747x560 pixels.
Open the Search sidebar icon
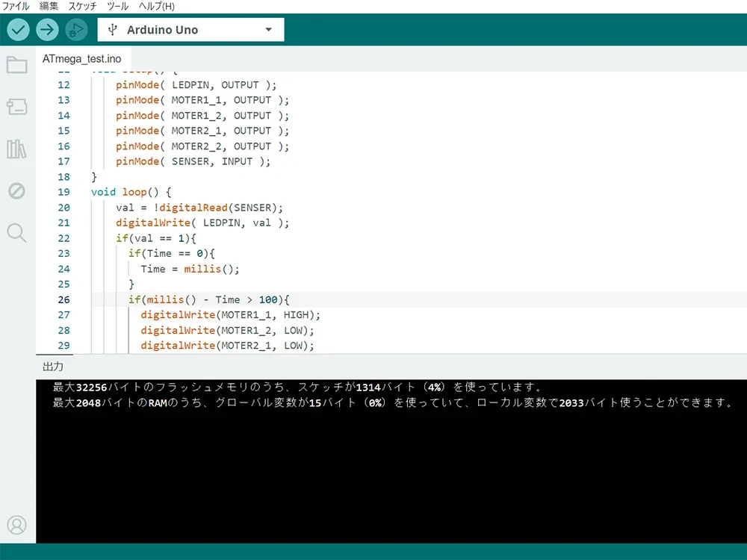tap(16, 233)
